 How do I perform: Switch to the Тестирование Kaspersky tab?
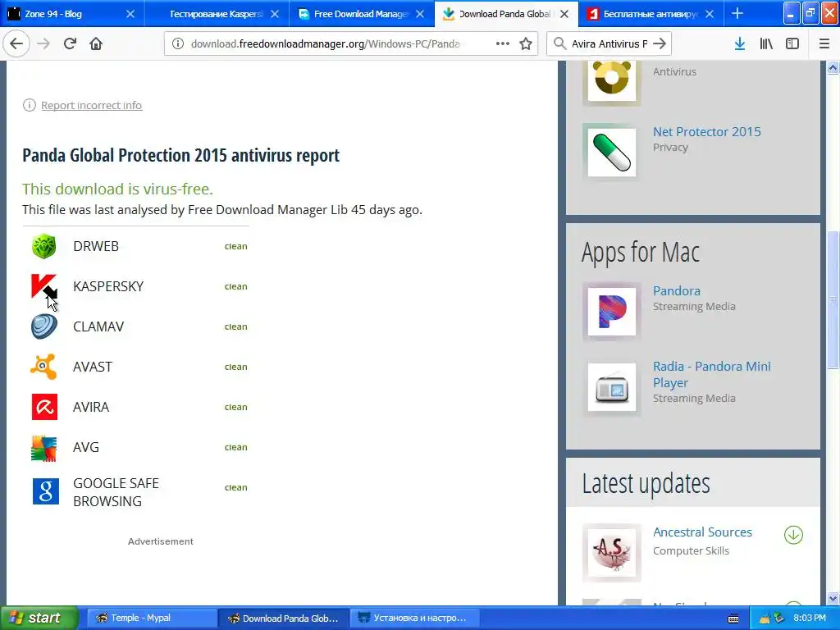217,14
